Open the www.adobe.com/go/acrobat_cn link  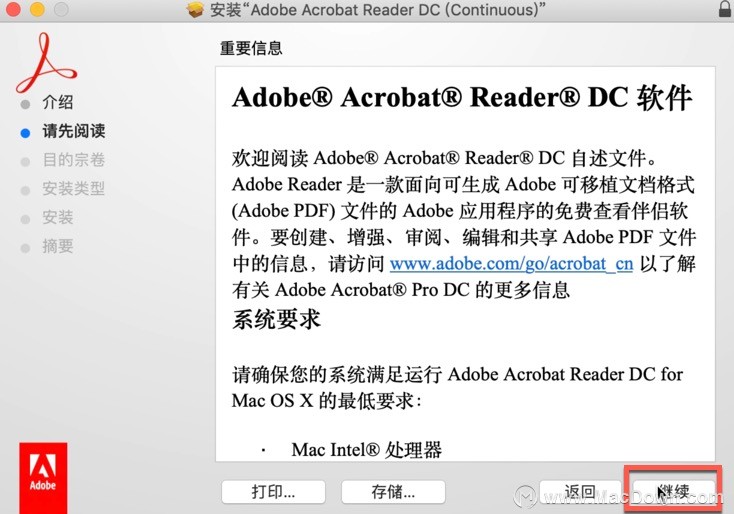click(511, 264)
